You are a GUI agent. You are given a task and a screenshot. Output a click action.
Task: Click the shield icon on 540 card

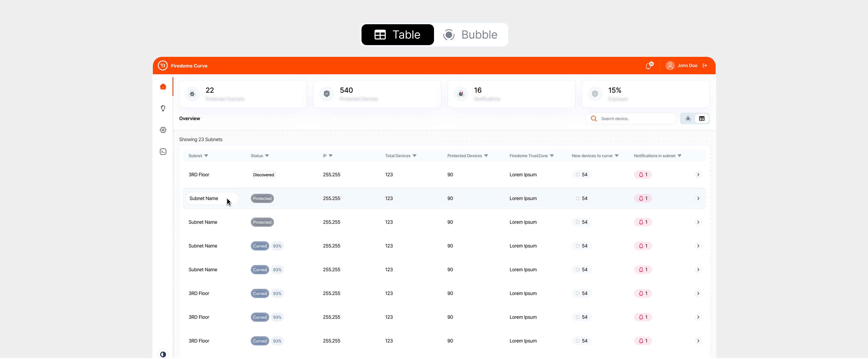tap(326, 94)
